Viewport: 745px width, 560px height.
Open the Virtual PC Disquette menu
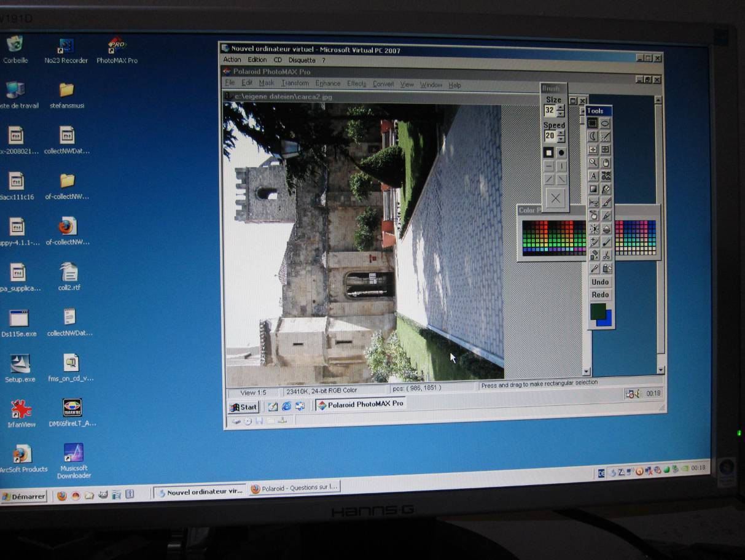click(302, 60)
